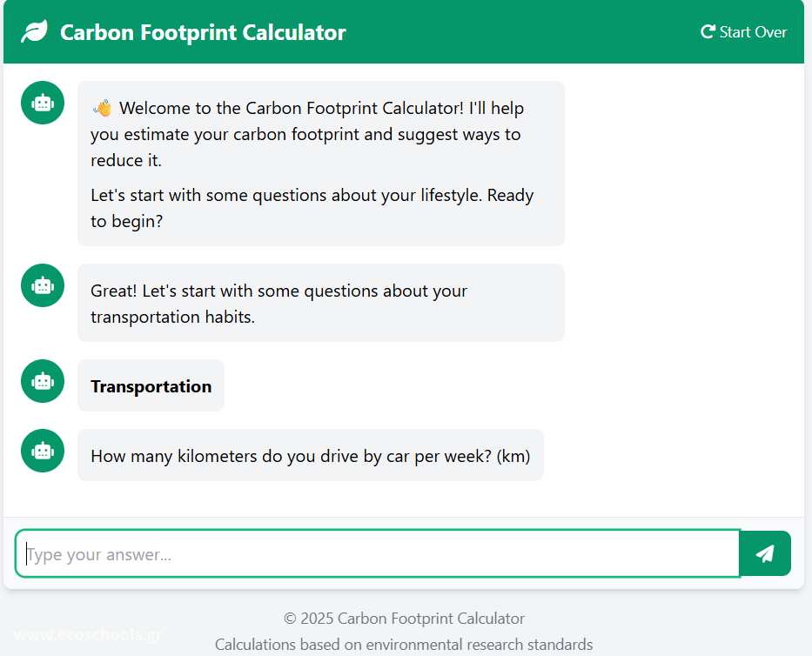The image size is (812, 656).
Task: Click the robot avatar beside the kilometers question
Action: [43, 451]
